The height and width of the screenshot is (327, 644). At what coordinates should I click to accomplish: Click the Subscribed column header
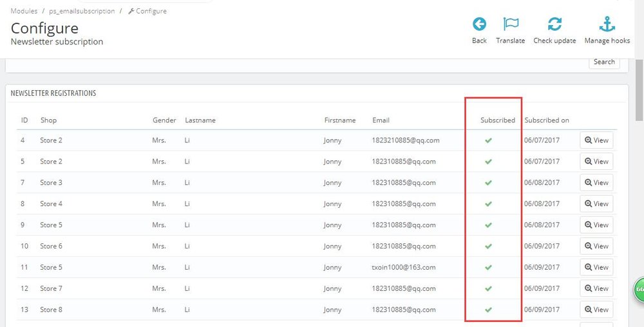pyautogui.click(x=497, y=120)
